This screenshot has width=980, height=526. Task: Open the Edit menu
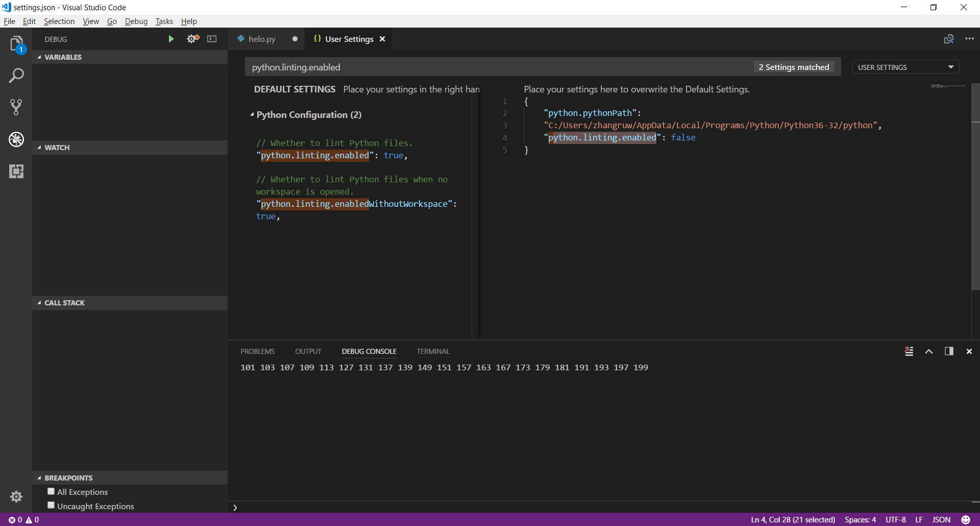[29, 21]
